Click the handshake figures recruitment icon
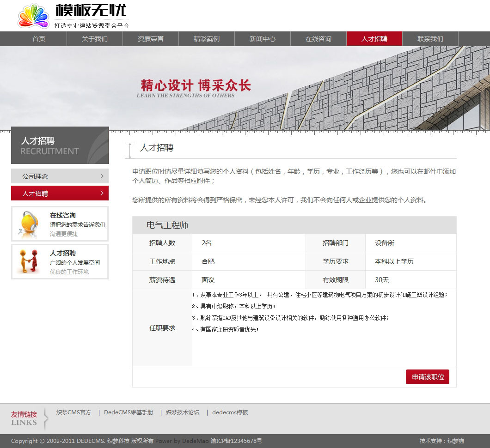The width and height of the screenshot is (490, 448). tap(29, 261)
